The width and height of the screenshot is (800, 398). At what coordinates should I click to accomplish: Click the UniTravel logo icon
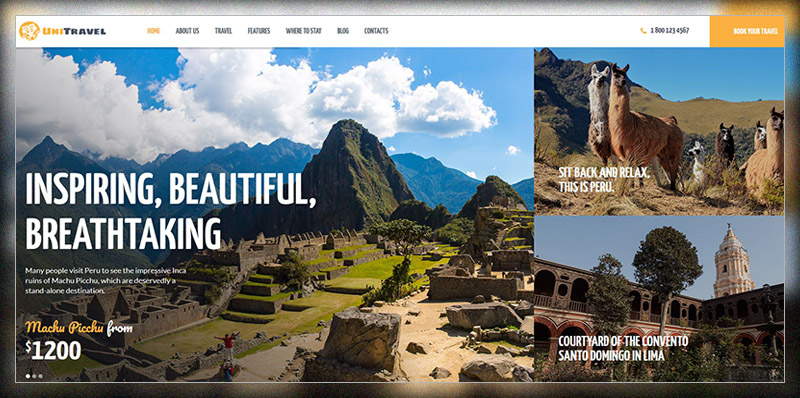[x=29, y=31]
